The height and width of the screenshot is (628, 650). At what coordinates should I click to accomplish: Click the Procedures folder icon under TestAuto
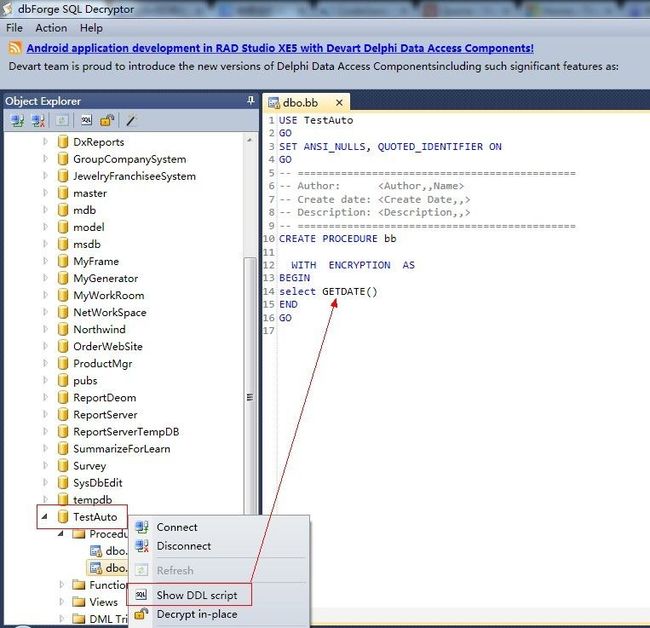click(x=78, y=534)
